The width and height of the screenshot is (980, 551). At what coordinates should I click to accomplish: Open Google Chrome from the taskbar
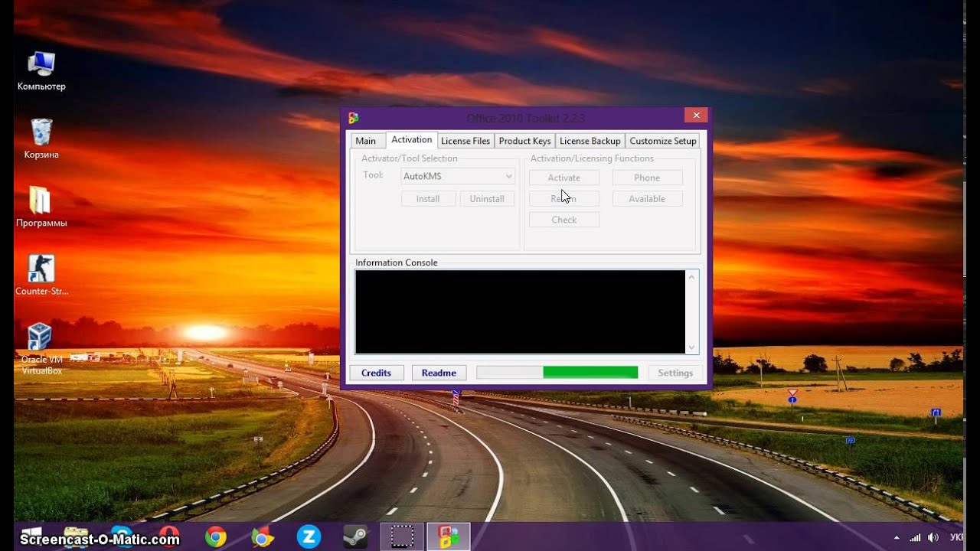216,537
